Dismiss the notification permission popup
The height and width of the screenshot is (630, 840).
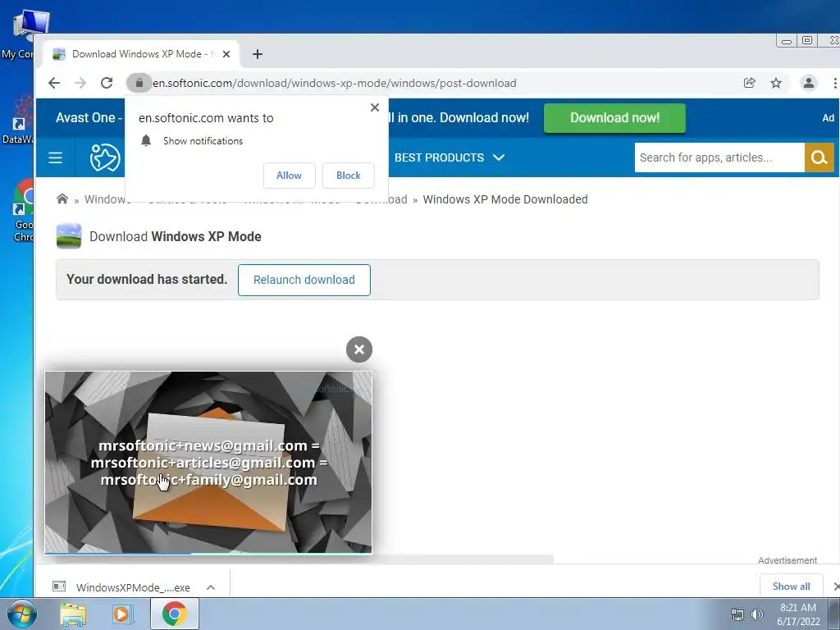tap(375, 107)
